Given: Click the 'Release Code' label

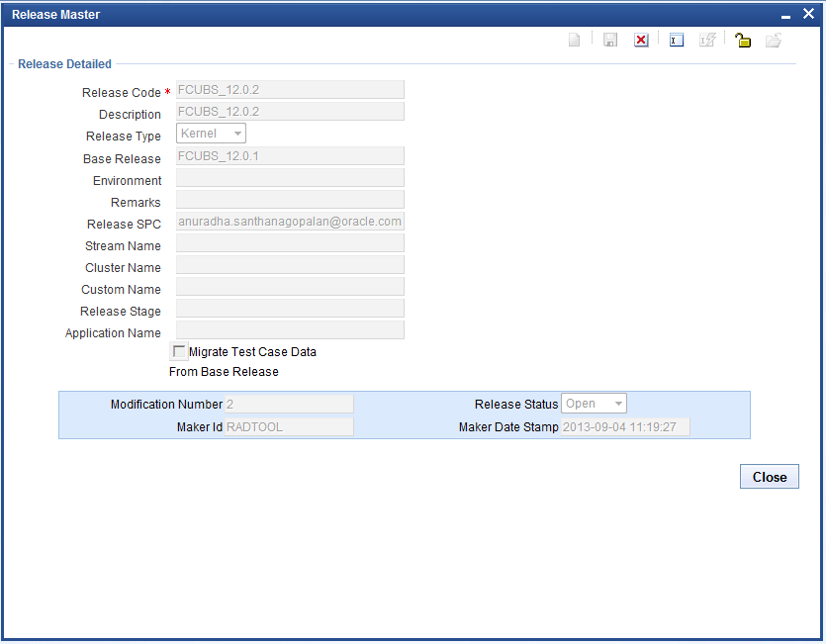Looking at the screenshot, I should [121, 93].
